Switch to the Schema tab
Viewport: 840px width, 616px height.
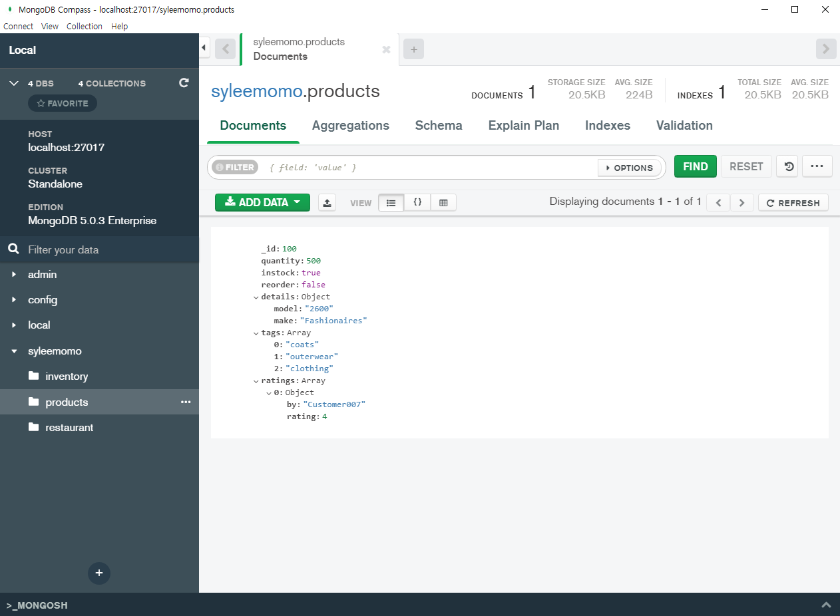click(439, 126)
